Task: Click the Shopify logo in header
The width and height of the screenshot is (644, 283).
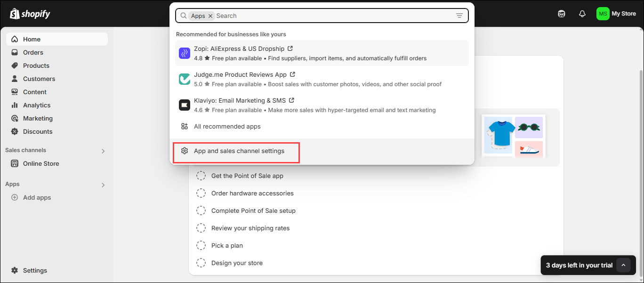Action: [30, 14]
